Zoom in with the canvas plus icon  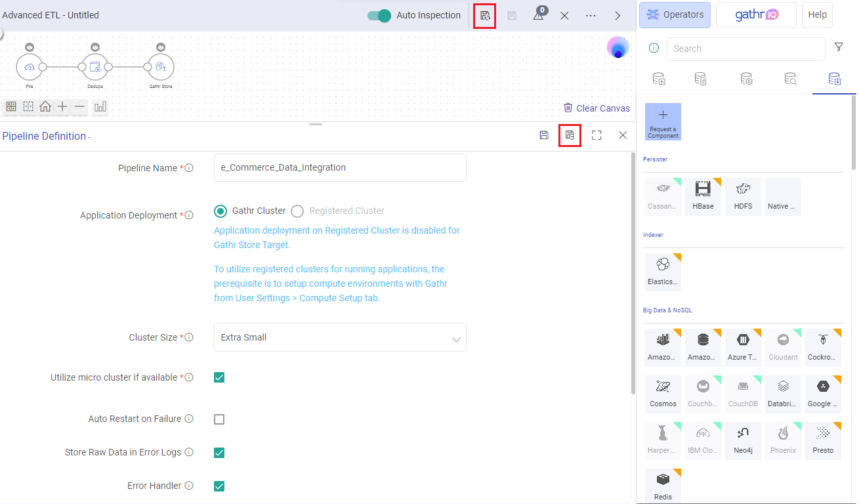tap(62, 106)
